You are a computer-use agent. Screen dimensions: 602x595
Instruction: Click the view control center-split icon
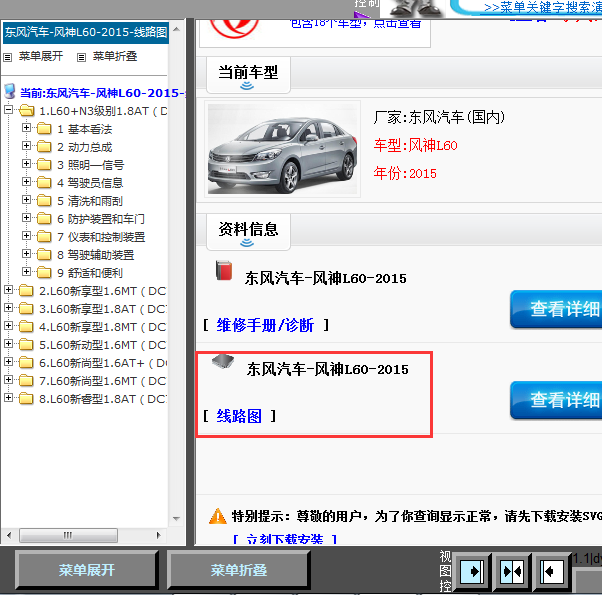pyautogui.click(x=512, y=572)
